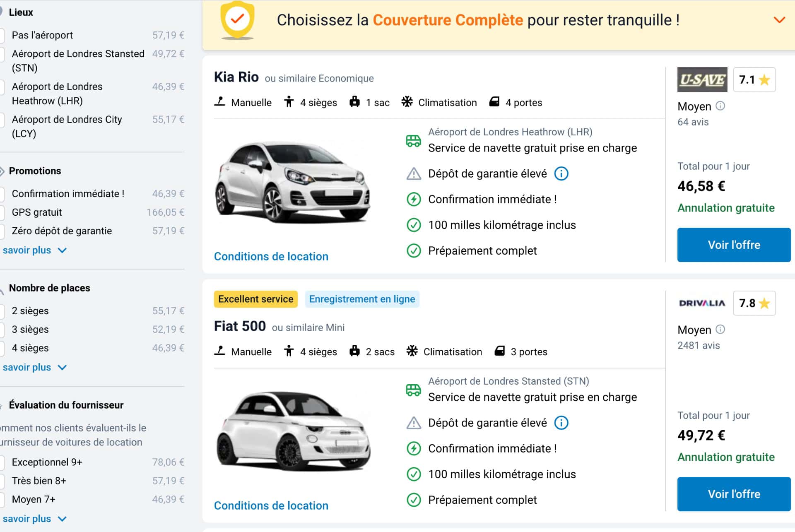
Task: Click the Kia Rio car image
Action: [x=293, y=182]
